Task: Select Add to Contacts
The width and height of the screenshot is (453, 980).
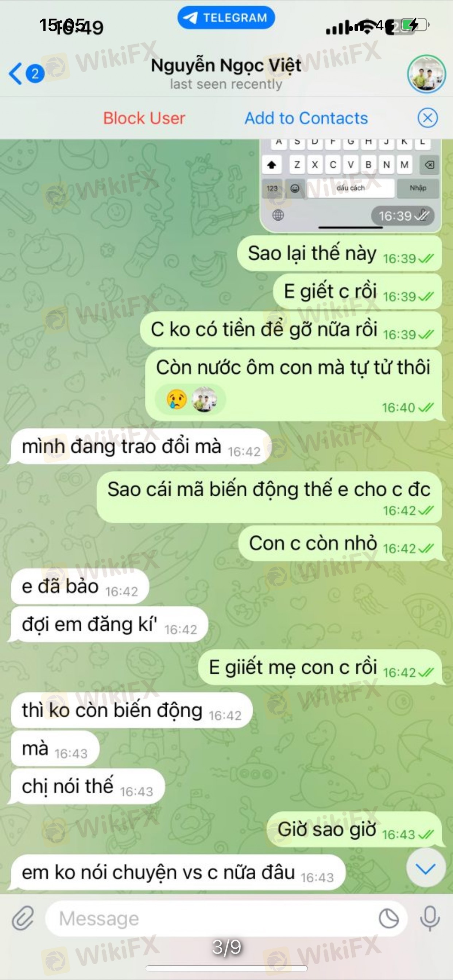Action: click(x=306, y=118)
